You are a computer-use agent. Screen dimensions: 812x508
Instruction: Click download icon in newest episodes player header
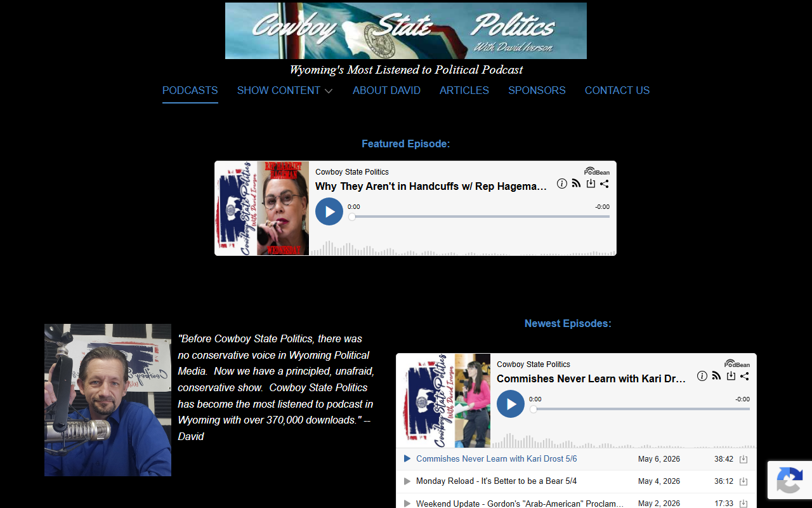pyautogui.click(x=731, y=376)
